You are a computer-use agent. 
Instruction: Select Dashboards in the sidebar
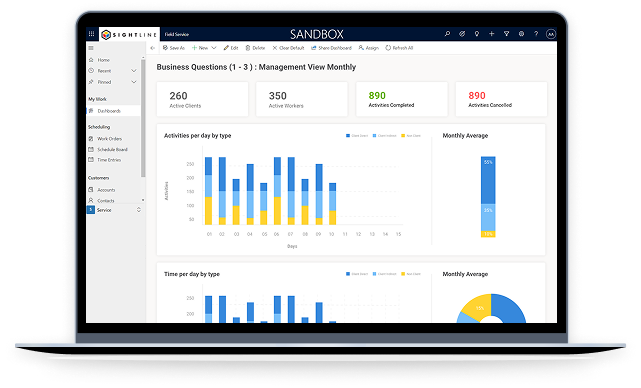(x=114, y=111)
